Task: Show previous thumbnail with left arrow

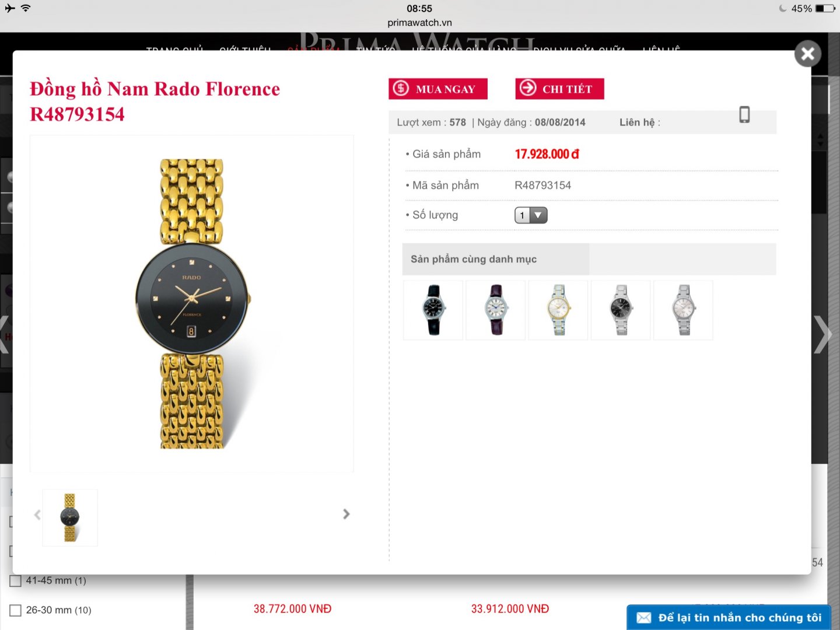Action: [x=37, y=514]
